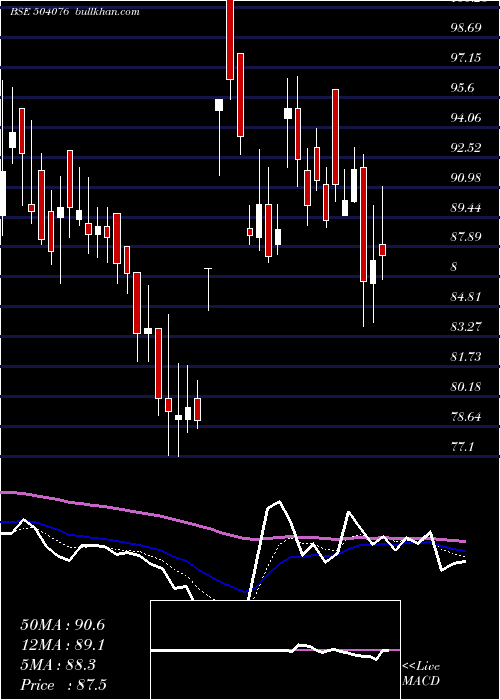Click the last red candlestick near 87.89
The image size is (500, 700).
pos(383,250)
